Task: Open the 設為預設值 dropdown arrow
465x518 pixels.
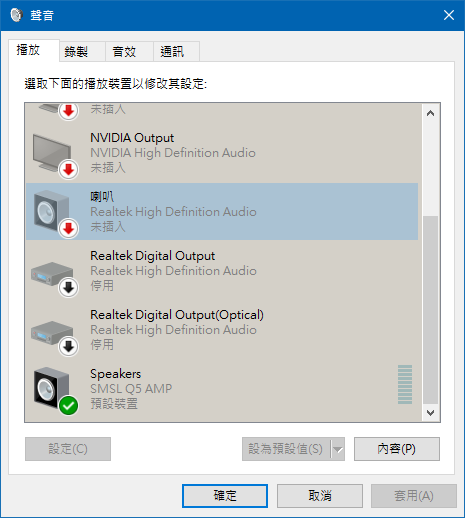Action: pos(338,449)
